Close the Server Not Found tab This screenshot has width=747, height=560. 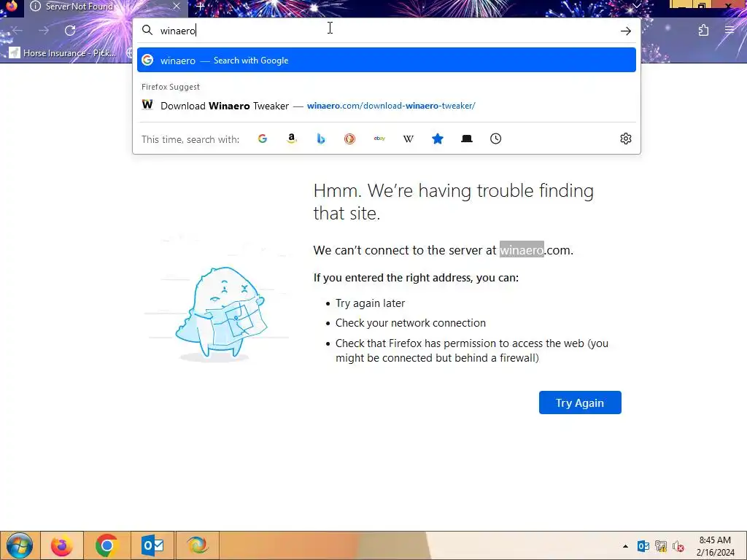tap(177, 6)
